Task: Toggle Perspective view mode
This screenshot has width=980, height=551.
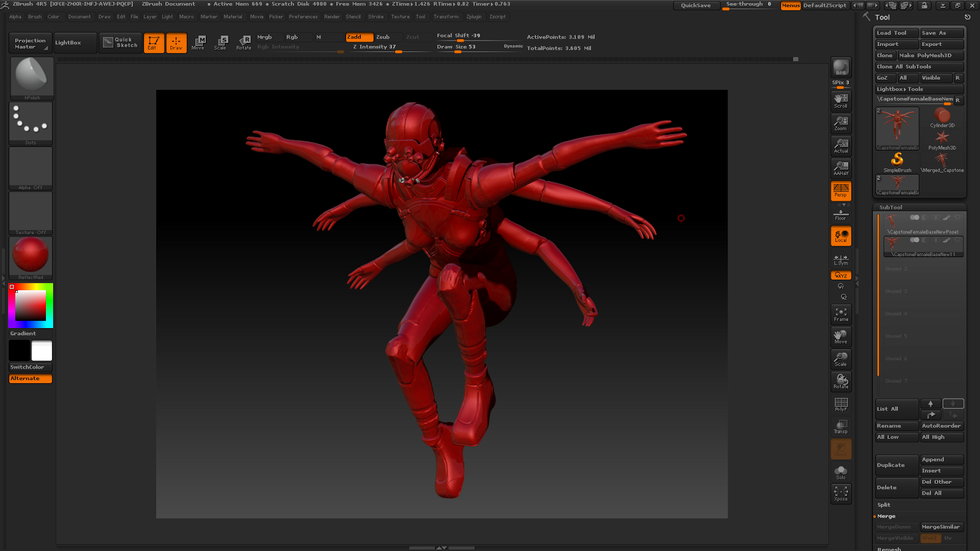Action: tap(841, 190)
